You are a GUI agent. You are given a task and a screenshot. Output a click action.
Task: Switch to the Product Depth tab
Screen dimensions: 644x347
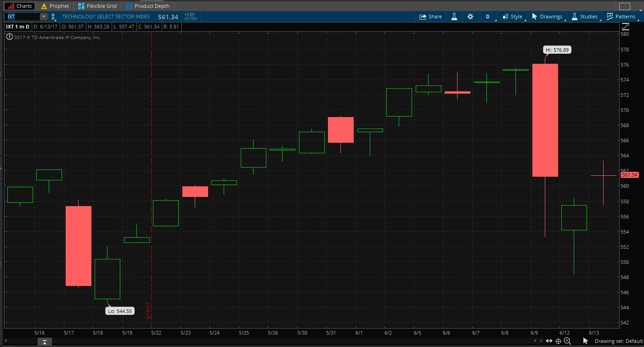pos(147,6)
